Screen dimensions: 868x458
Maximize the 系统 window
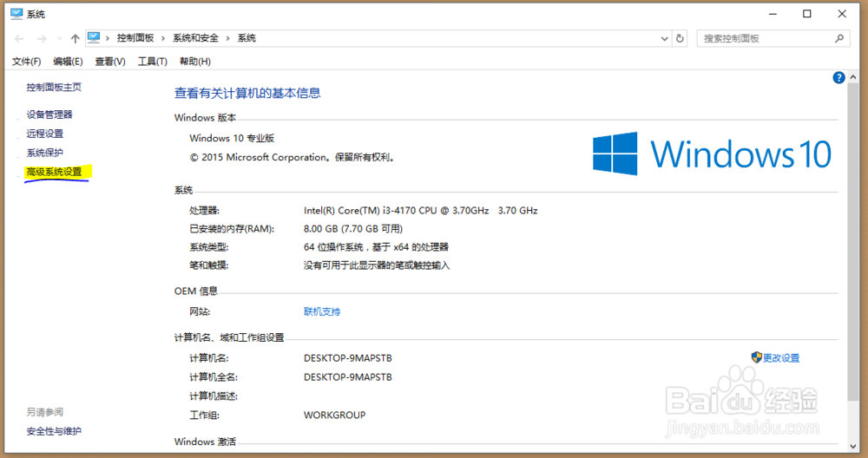[807, 14]
